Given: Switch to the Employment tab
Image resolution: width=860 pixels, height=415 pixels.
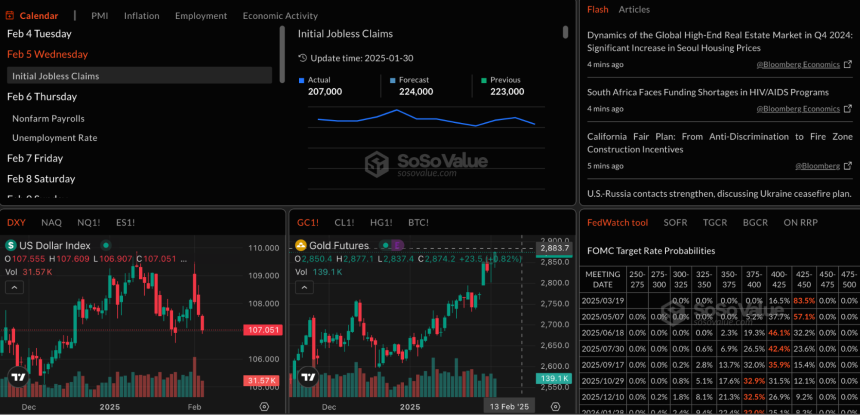Looking at the screenshot, I should pos(201,16).
